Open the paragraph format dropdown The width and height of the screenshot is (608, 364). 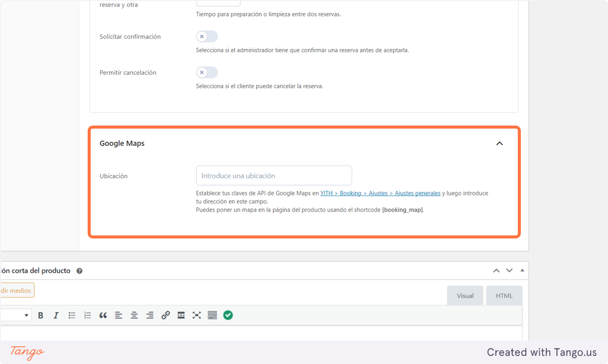click(15, 315)
